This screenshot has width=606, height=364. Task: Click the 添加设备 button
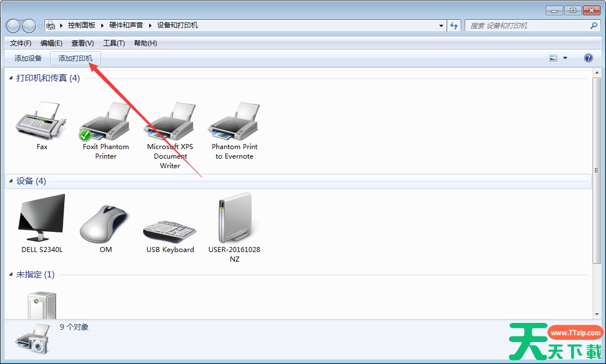(28, 59)
